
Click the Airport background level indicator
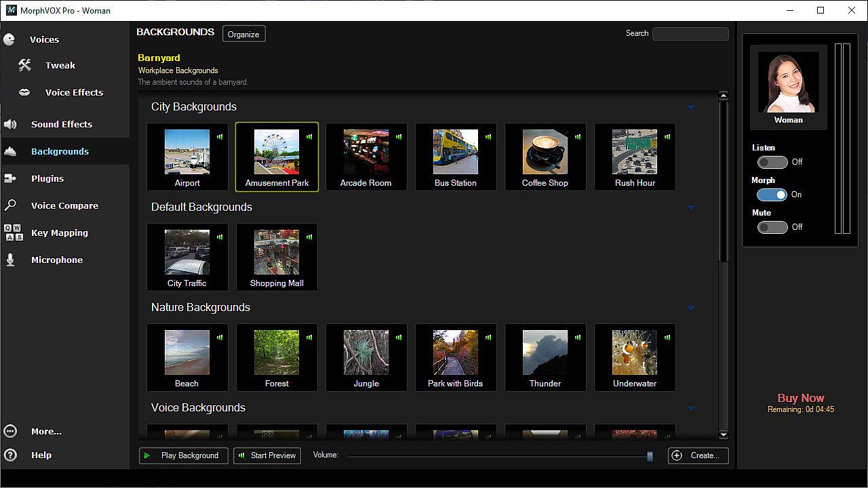tap(220, 136)
